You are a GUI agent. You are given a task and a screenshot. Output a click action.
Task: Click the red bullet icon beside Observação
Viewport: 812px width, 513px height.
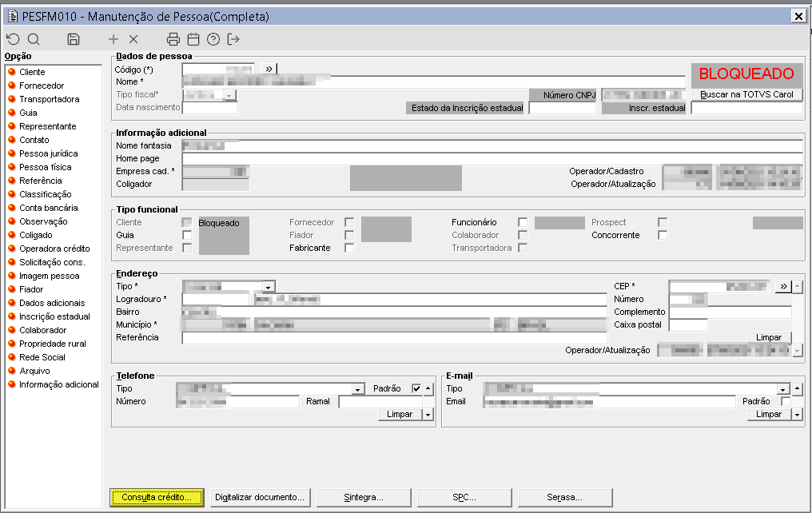coord(12,221)
